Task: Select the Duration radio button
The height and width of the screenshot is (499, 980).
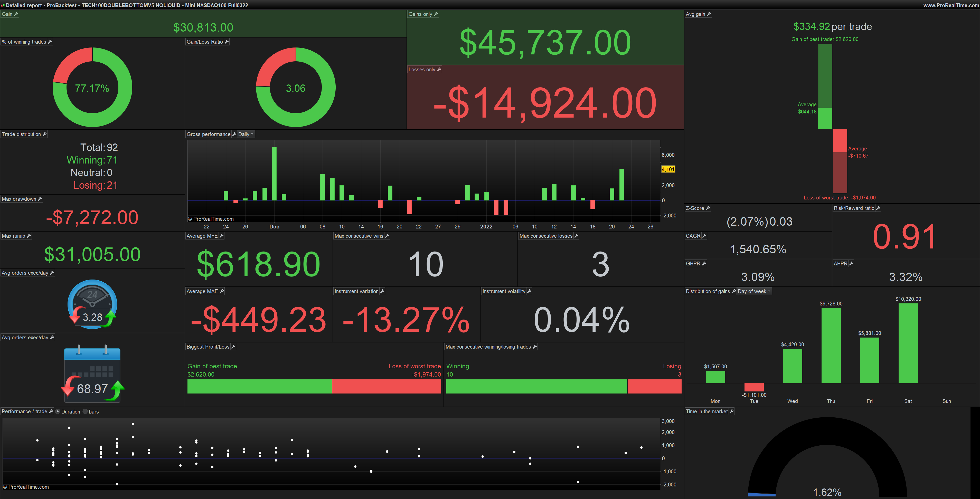Action: (x=58, y=411)
